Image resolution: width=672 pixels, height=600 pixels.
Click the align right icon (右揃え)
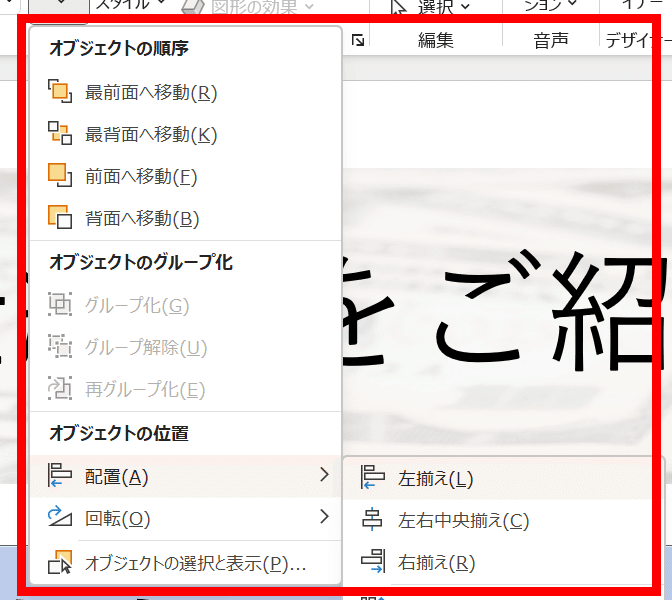point(373,561)
